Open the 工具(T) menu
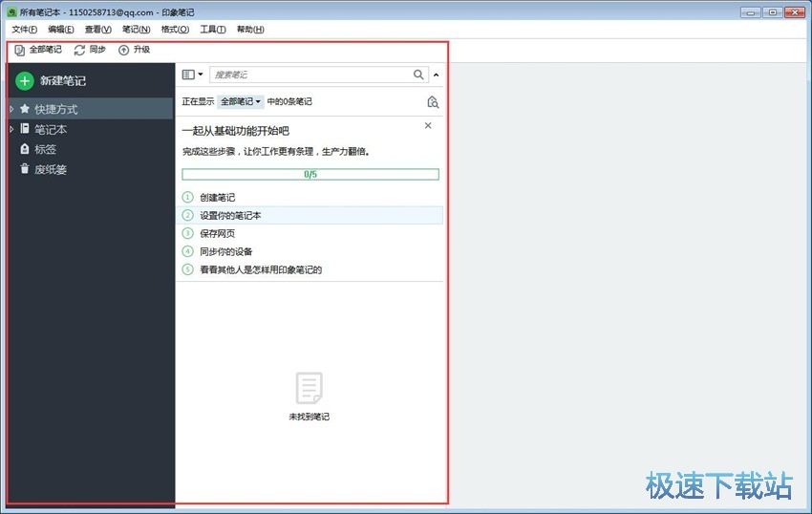Screen dimensions: 812x514 [x=213, y=30]
